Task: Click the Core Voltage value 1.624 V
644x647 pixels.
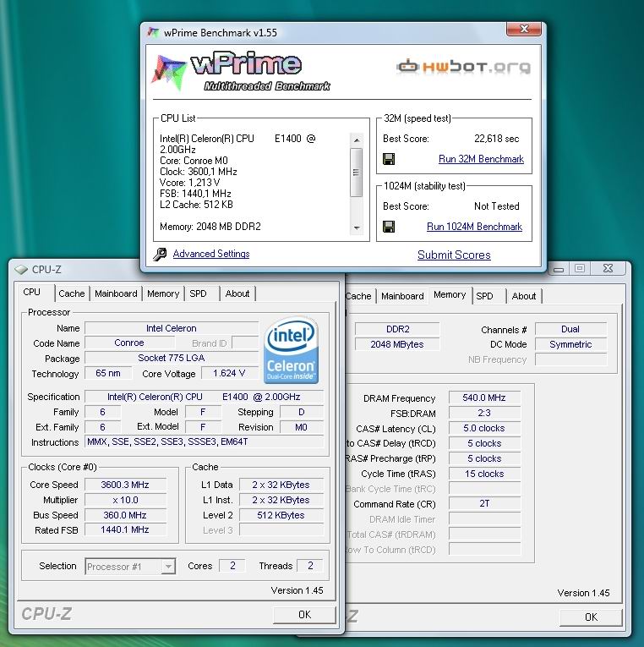Action: click(229, 374)
